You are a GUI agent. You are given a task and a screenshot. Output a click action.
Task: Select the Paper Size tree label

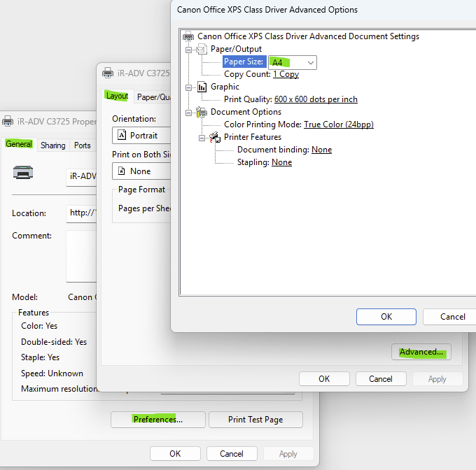pos(244,62)
